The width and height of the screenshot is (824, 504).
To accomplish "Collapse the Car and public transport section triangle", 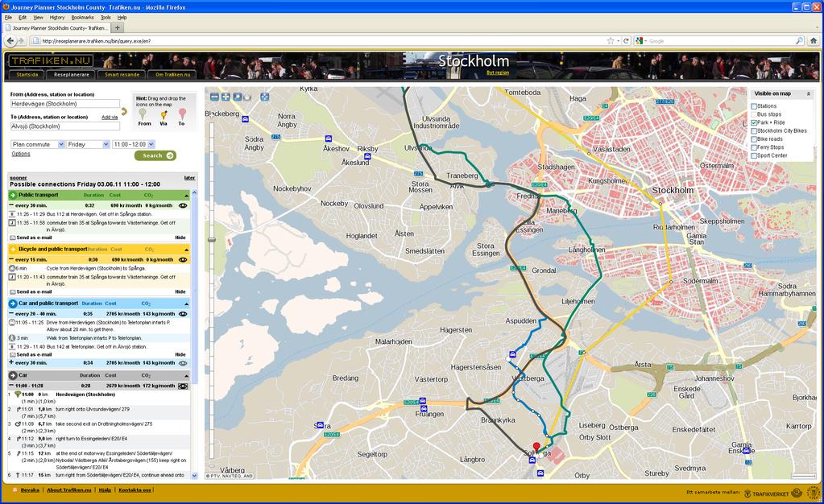I will 186,304.
